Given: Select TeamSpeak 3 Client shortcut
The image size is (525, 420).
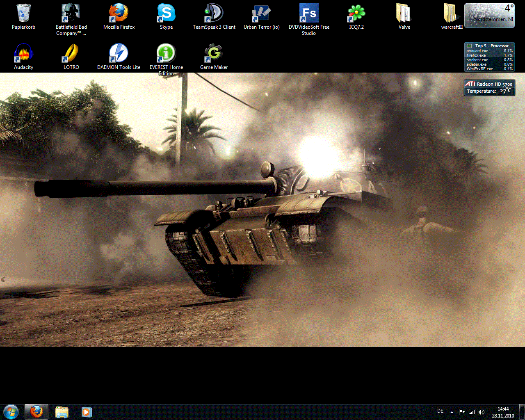Looking at the screenshot, I should 214,17.
